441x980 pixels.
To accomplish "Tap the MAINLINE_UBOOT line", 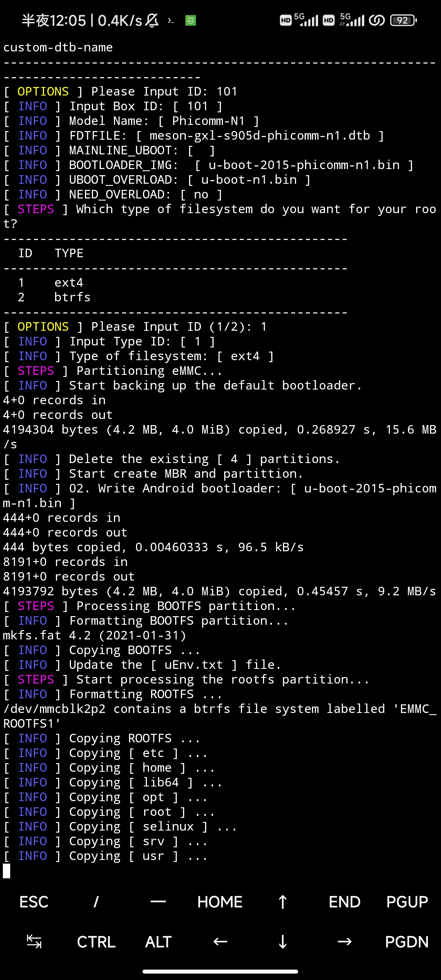I will click(109, 150).
